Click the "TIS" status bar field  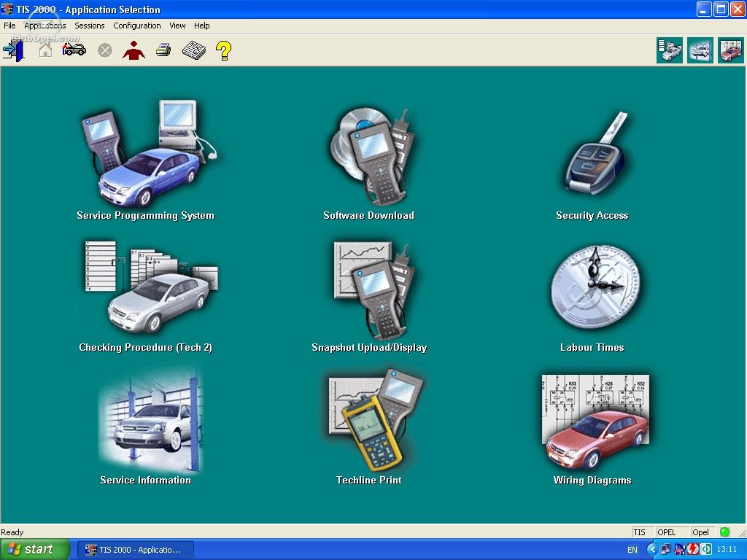[x=642, y=532]
